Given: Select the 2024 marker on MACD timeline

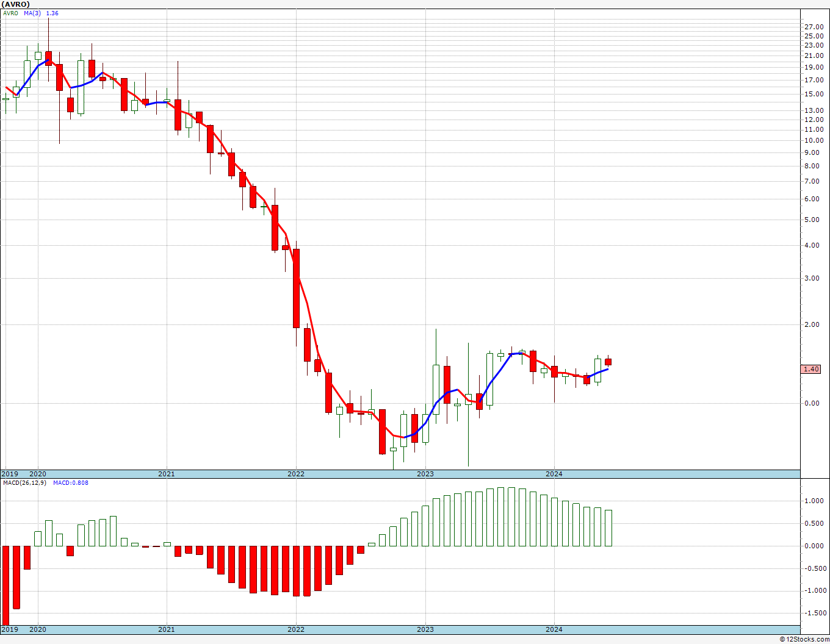Looking at the screenshot, I should 554,629.
